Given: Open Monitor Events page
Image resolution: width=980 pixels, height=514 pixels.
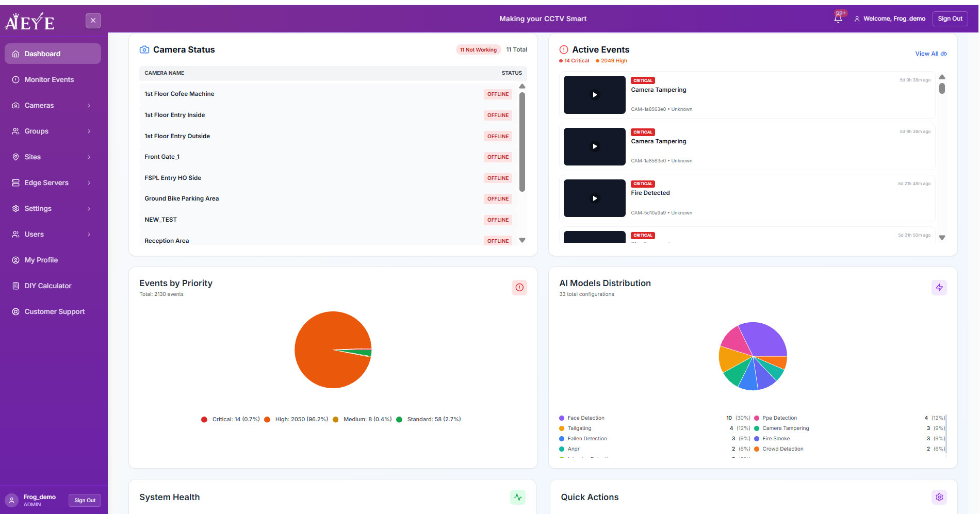Looking at the screenshot, I should tap(49, 79).
